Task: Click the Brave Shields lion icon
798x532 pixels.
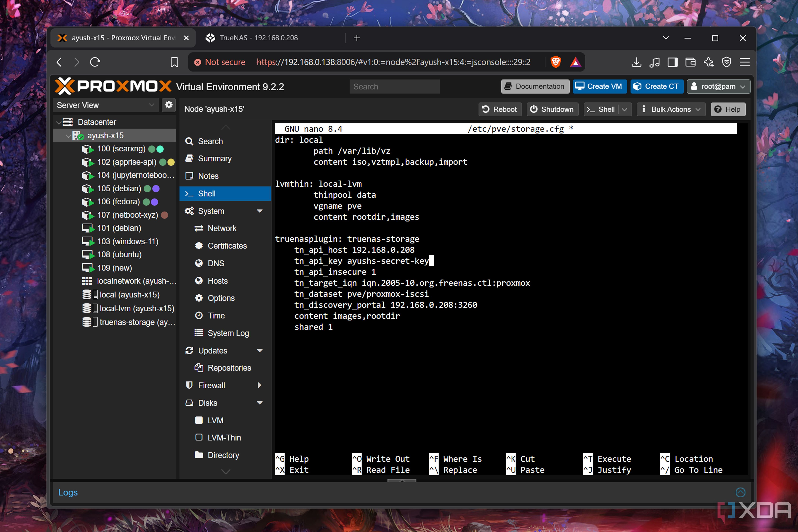Action: [x=555, y=62]
